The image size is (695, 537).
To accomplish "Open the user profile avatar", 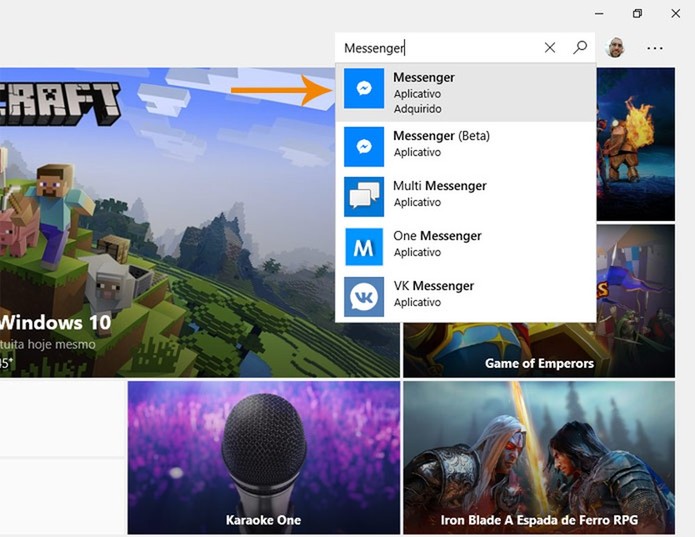I will 615,47.
